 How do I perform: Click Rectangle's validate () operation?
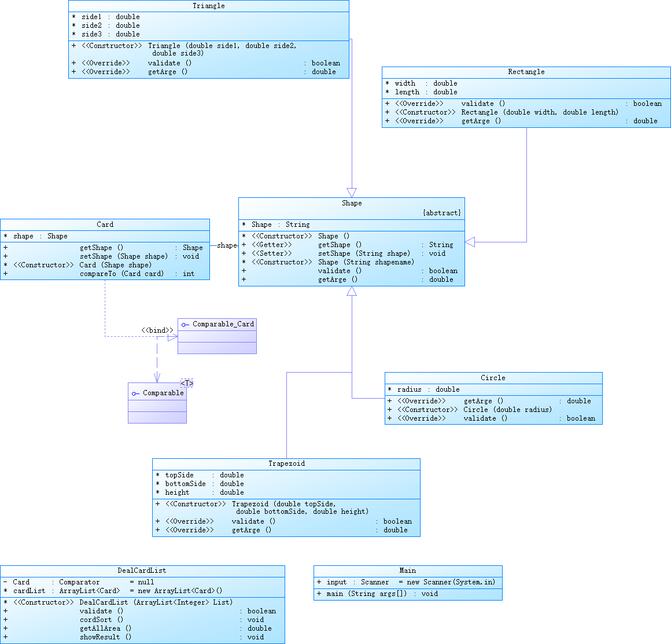click(523, 103)
